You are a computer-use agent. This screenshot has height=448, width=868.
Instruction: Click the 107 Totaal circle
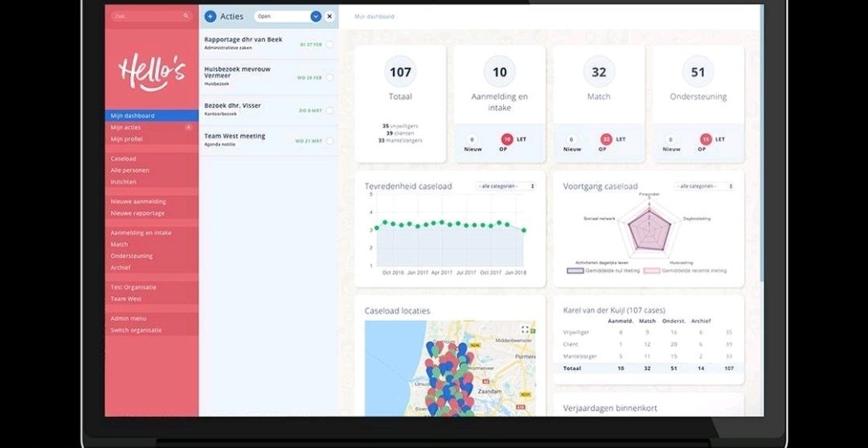click(400, 72)
